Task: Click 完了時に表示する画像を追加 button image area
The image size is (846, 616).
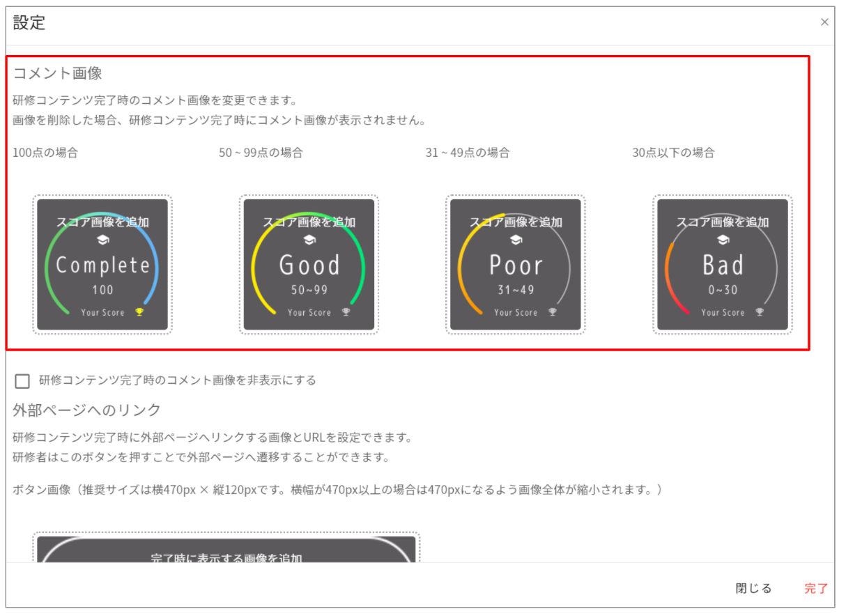Action: 226,549
